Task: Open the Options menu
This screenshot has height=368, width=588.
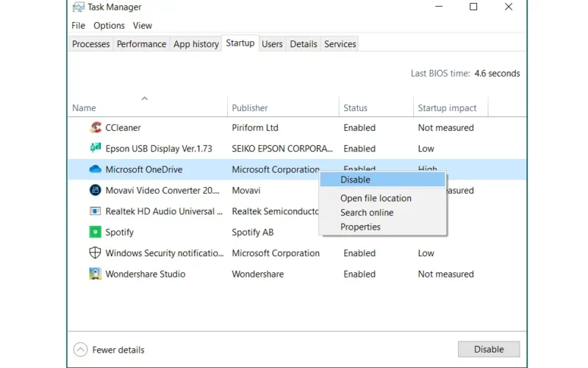Action: pos(109,26)
